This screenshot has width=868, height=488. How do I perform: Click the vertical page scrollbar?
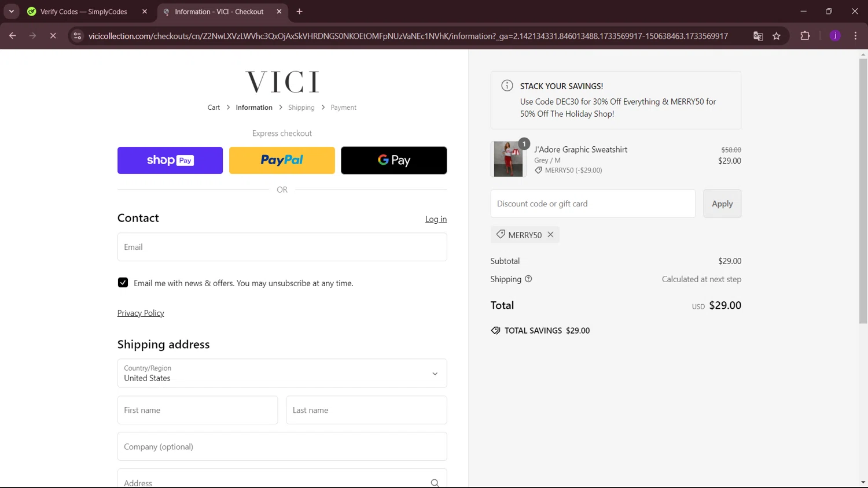coord(863,191)
